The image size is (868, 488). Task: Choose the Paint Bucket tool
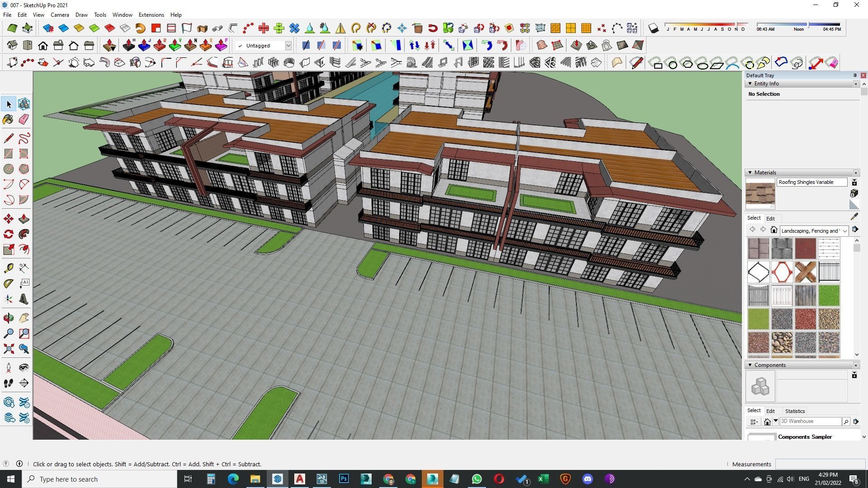pyautogui.click(x=9, y=119)
